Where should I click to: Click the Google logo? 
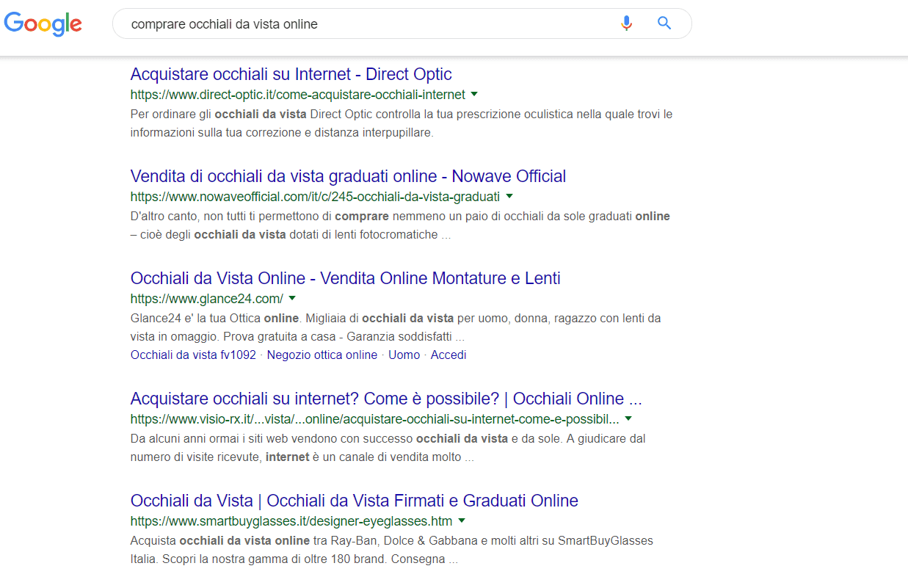43,24
